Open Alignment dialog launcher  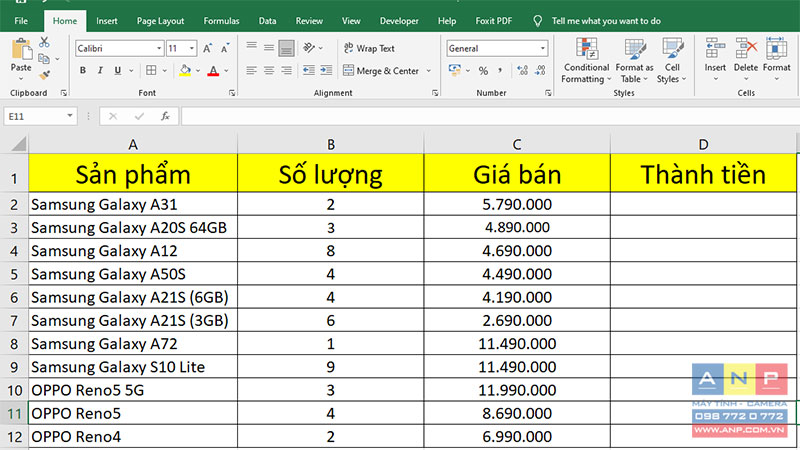pyautogui.click(x=435, y=93)
